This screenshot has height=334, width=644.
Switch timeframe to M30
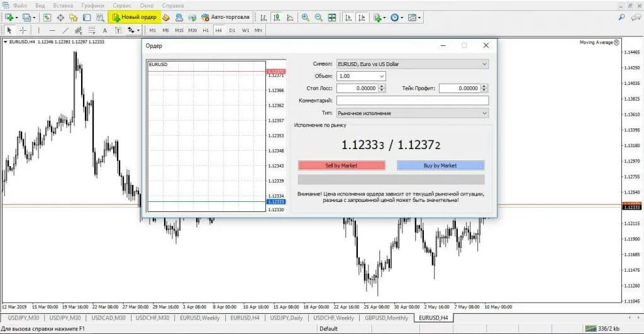click(x=192, y=30)
